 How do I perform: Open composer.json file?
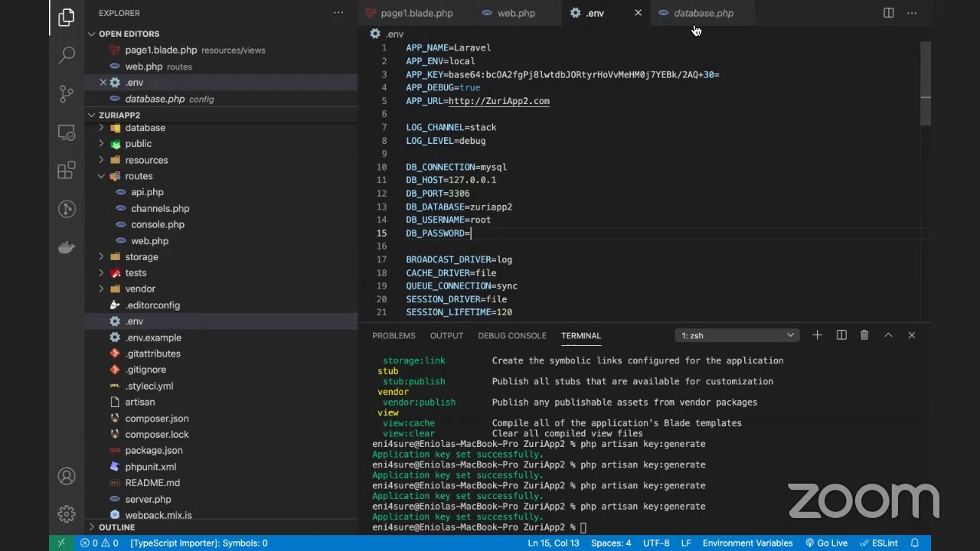click(x=157, y=419)
